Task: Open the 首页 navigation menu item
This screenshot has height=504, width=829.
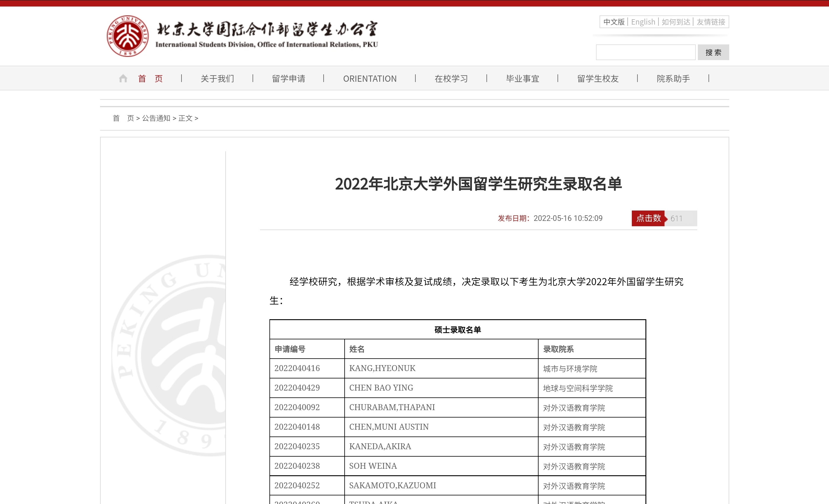Action: pos(150,79)
